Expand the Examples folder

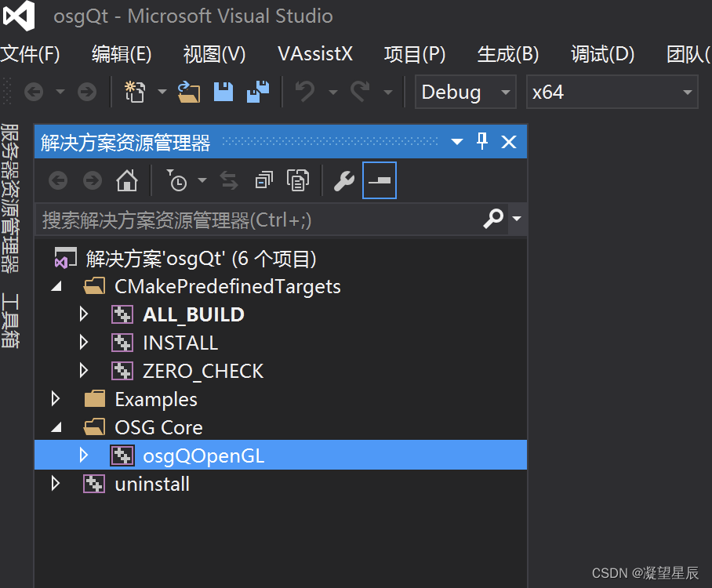56,399
